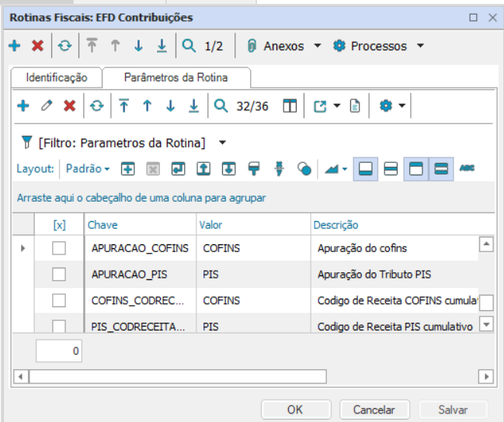Screen dimensions: 504x422
Task: Click the horizontal scrollbar at grid bottom
Action: 177,376
